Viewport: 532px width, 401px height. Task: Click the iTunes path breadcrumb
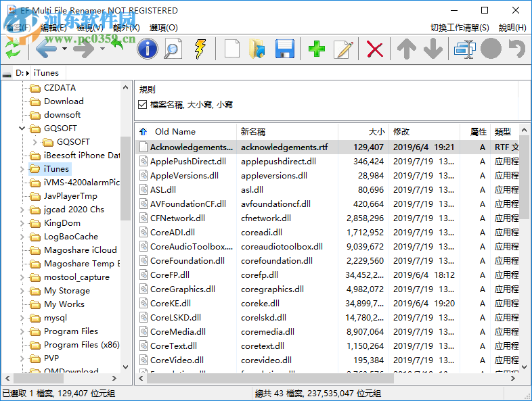coord(46,73)
